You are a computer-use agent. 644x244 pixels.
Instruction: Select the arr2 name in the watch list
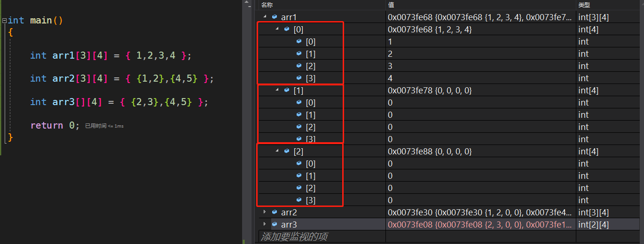coord(289,212)
